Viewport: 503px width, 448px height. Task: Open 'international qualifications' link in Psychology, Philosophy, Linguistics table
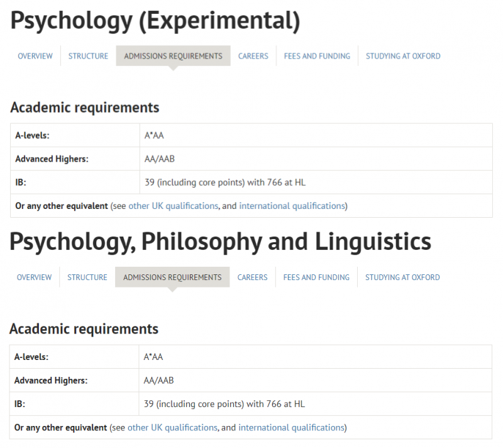pyautogui.click(x=291, y=428)
